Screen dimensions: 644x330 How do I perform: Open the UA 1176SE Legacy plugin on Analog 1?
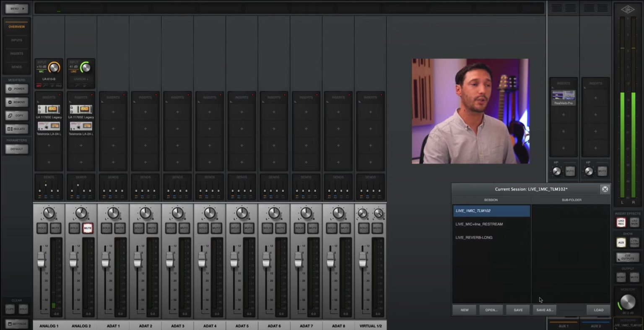pos(49,109)
